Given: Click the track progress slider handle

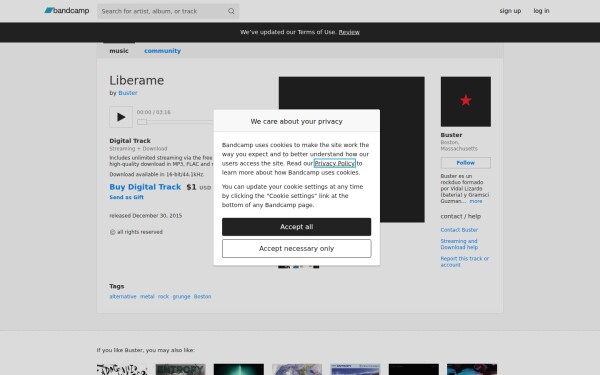Looking at the screenshot, I should (142, 122).
